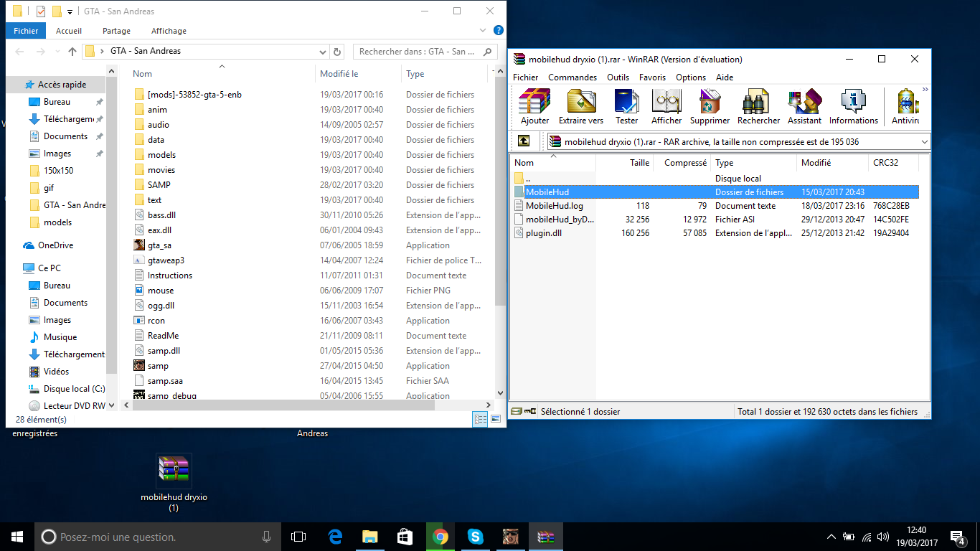Open Outils menu in WinRAR
The width and height of the screenshot is (980, 551).
point(618,77)
